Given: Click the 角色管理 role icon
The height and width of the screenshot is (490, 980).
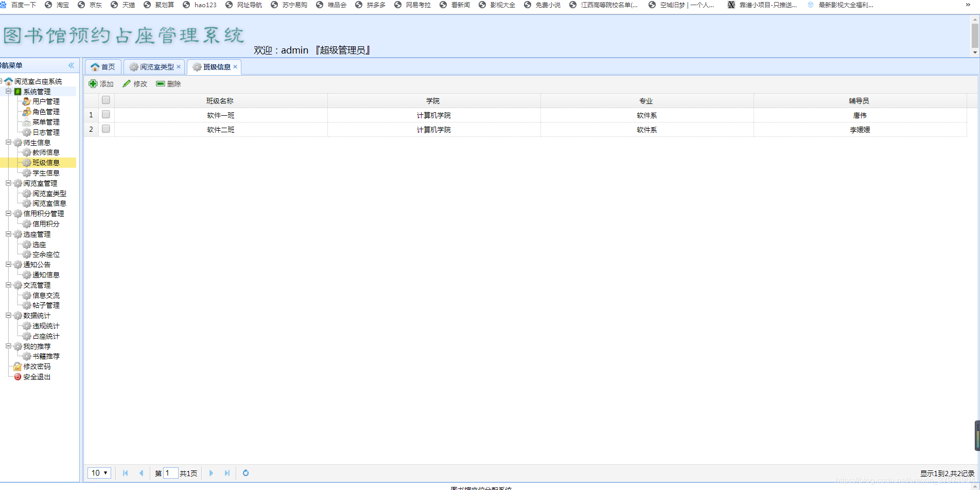Looking at the screenshot, I should point(27,112).
